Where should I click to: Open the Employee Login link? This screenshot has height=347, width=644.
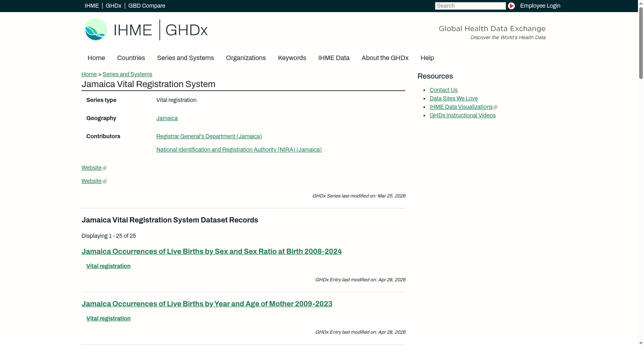coord(540,6)
